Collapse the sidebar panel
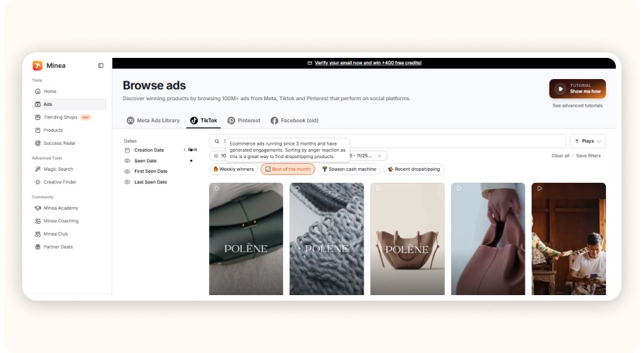Screen dimensions: 644x353 point(100,66)
